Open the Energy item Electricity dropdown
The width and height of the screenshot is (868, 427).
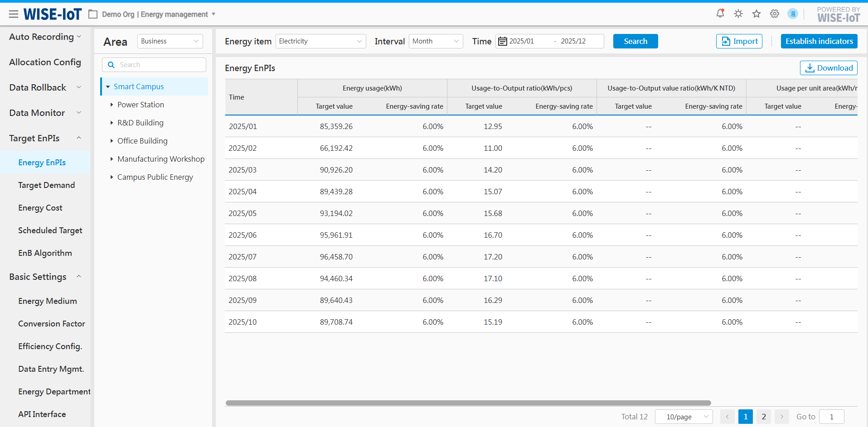point(320,41)
